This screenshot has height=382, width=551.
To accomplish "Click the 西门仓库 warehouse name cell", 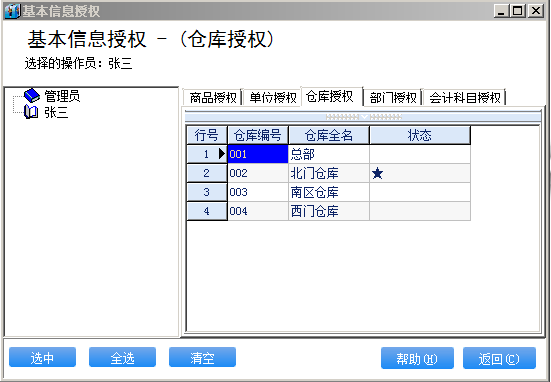I will [x=329, y=211].
